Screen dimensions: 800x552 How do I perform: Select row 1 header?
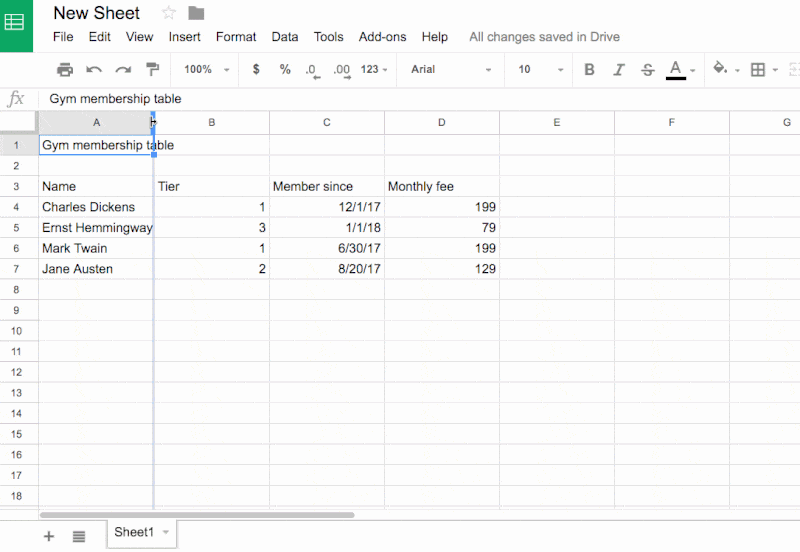(x=16, y=145)
